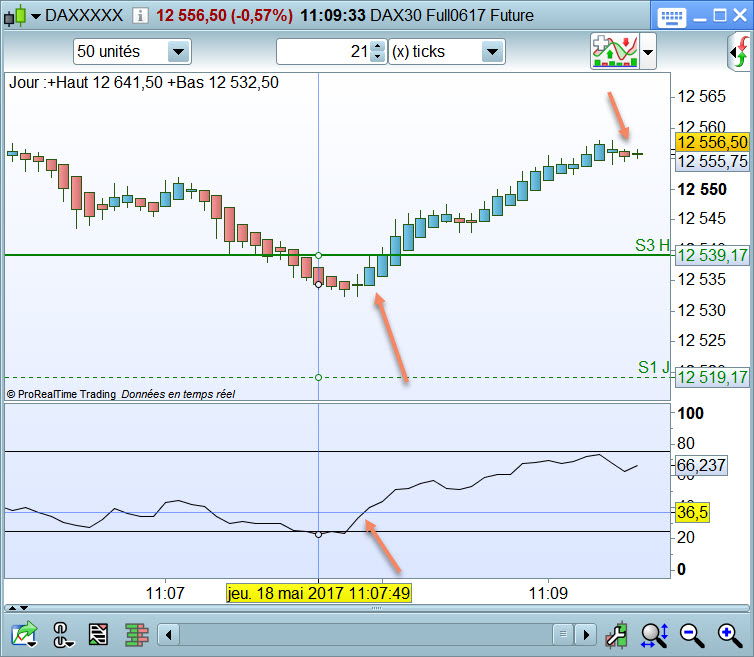Click the 12 556,50 current price label
Viewport: 754px width, 657px height.
[712, 142]
